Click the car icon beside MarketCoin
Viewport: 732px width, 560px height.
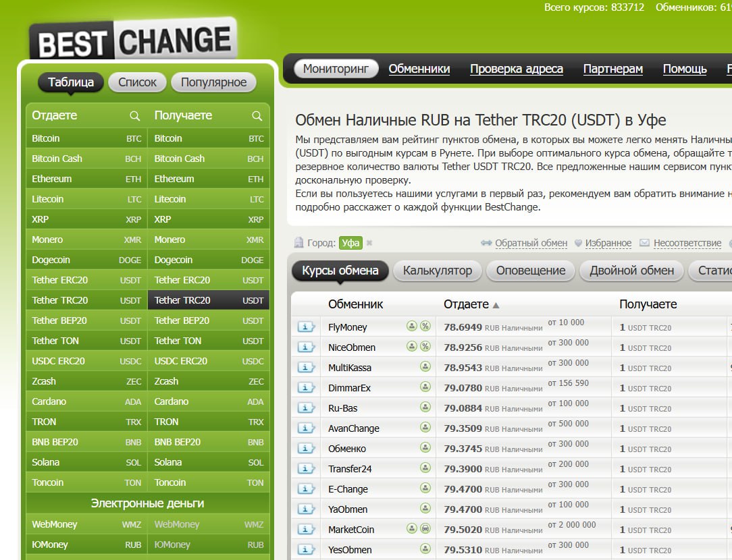(425, 529)
